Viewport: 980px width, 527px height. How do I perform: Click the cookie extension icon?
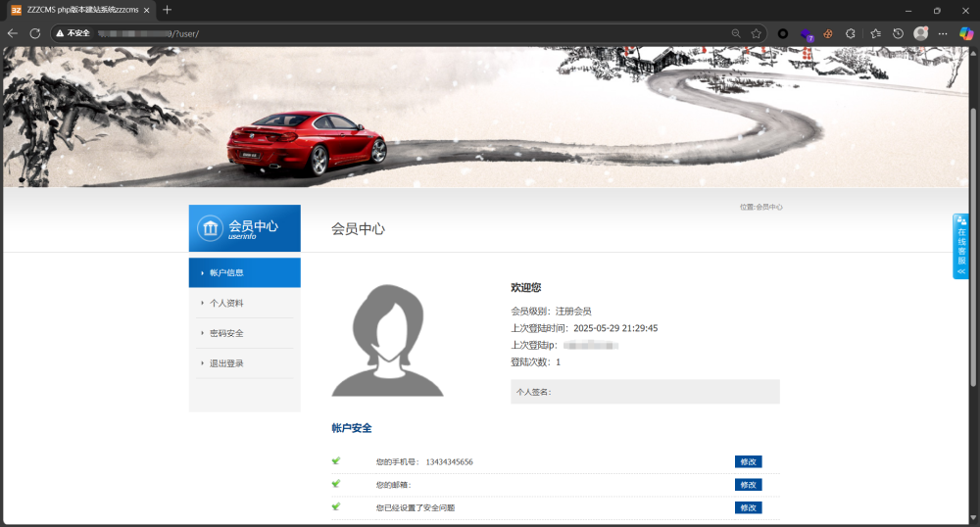pyautogui.click(x=828, y=32)
